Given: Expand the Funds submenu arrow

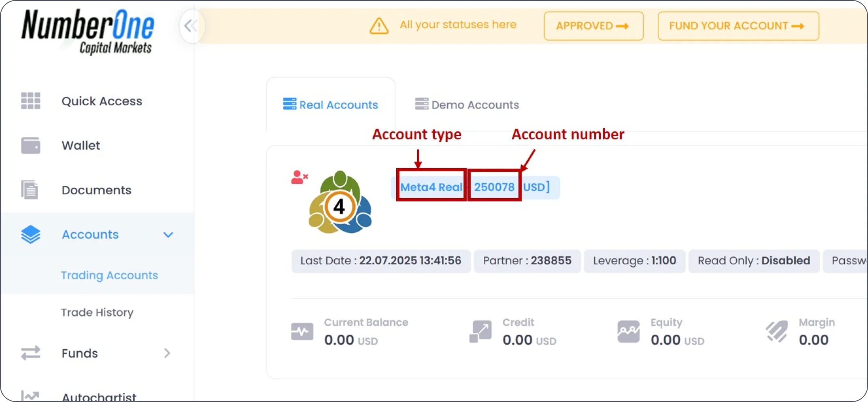Looking at the screenshot, I should click(x=167, y=353).
